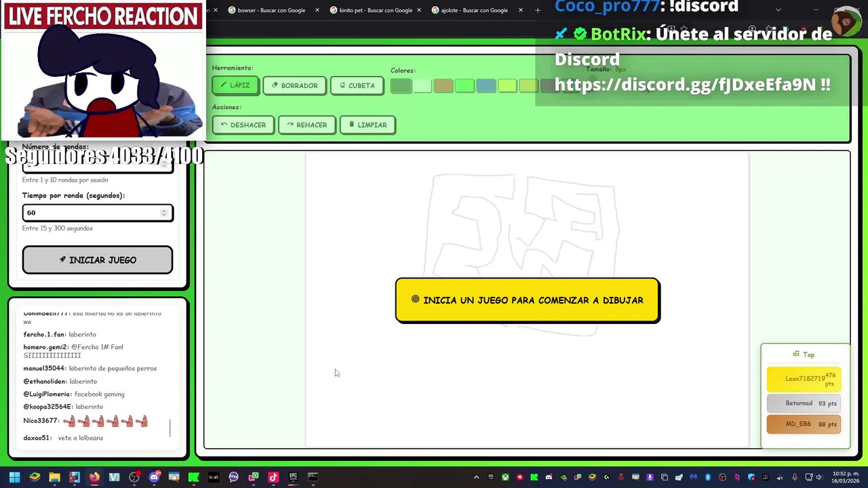The width and height of the screenshot is (868, 488).
Task: Close the ajolote search tab
Action: coord(521,10)
